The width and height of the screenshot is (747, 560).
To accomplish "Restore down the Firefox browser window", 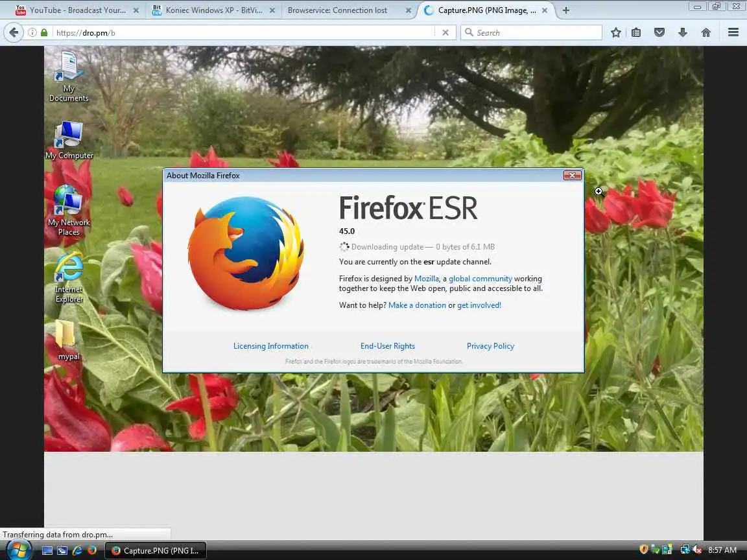I will (716, 6).
